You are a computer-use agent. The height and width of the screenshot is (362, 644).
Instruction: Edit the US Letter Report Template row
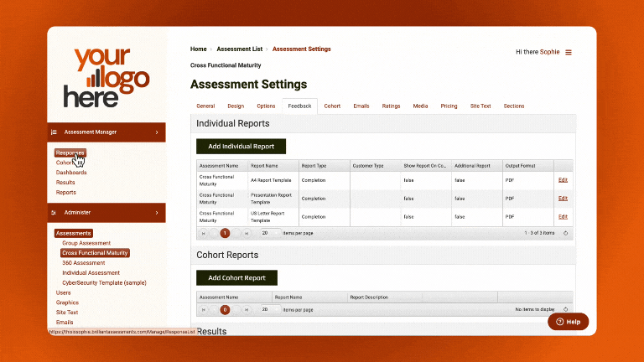(x=563, y=217)
